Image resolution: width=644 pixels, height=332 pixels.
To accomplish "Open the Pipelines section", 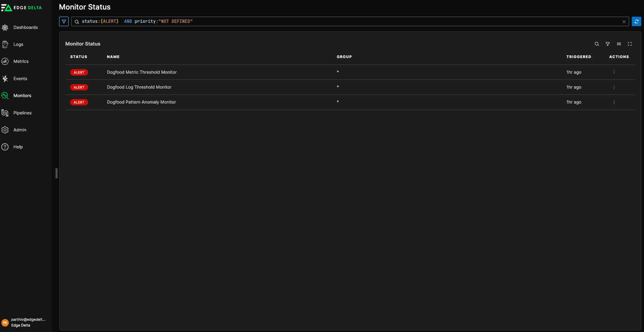I will coord(22,113).
